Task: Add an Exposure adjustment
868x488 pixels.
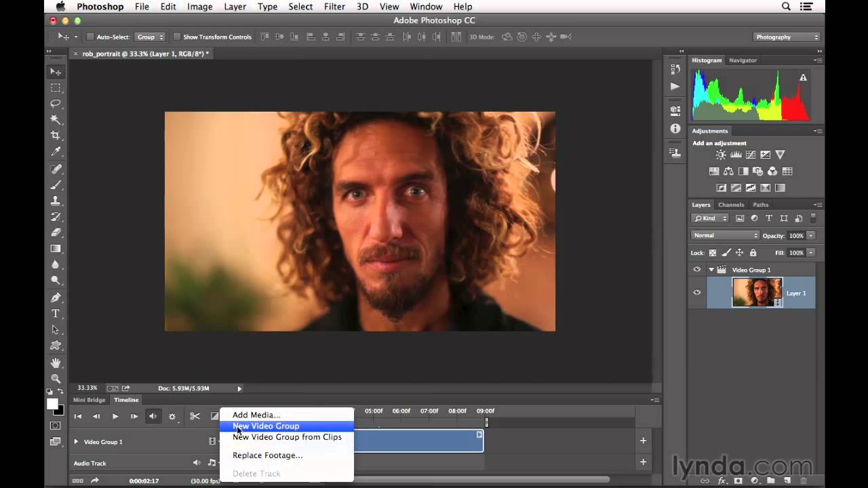Action: coord(766,155)
